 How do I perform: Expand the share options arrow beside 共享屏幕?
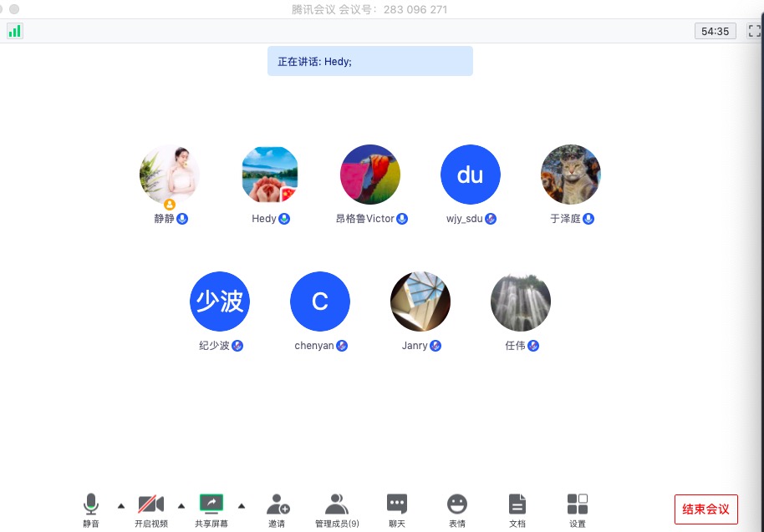[242, 506]
